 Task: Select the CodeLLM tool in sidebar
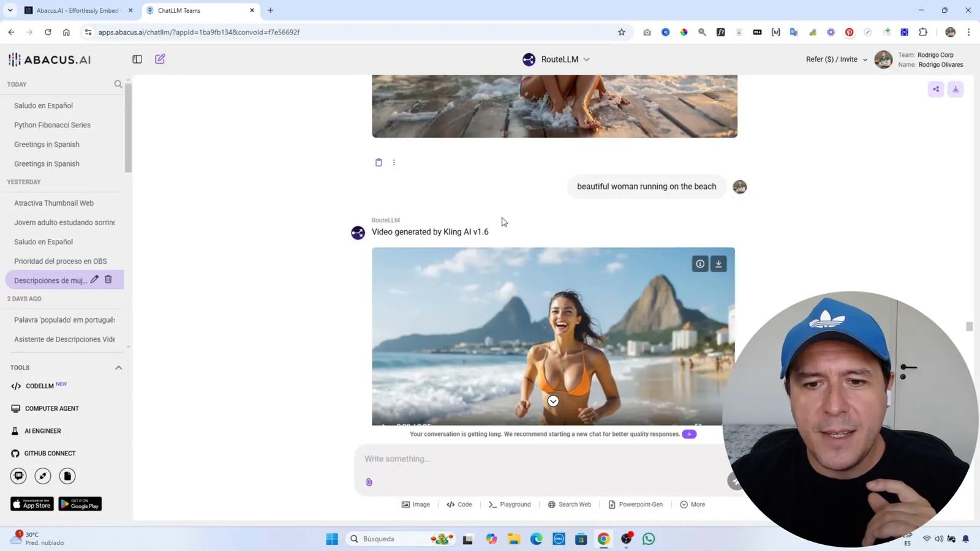[38, 386]
